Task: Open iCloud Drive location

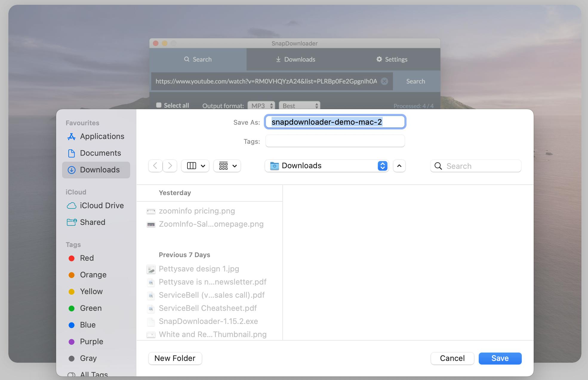Action: click(96, 206)
